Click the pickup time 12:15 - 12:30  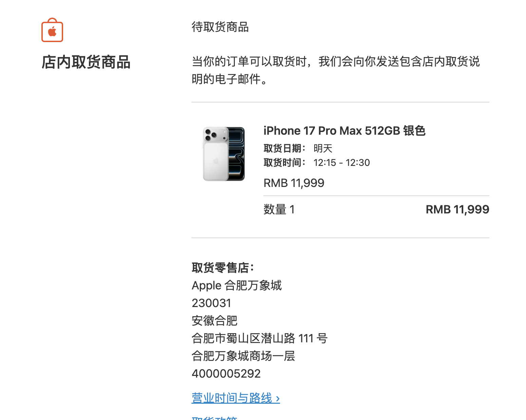coord(342,163)
